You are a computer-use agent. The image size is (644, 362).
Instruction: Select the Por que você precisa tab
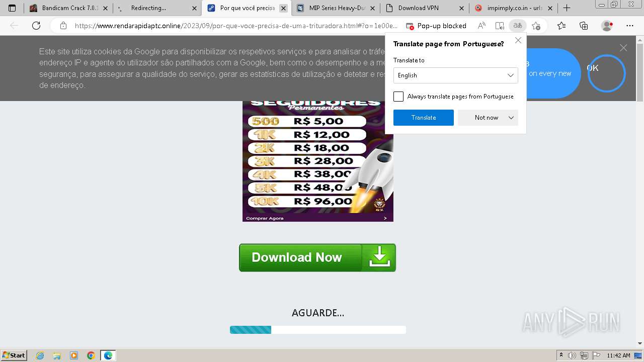pos(246,8)
